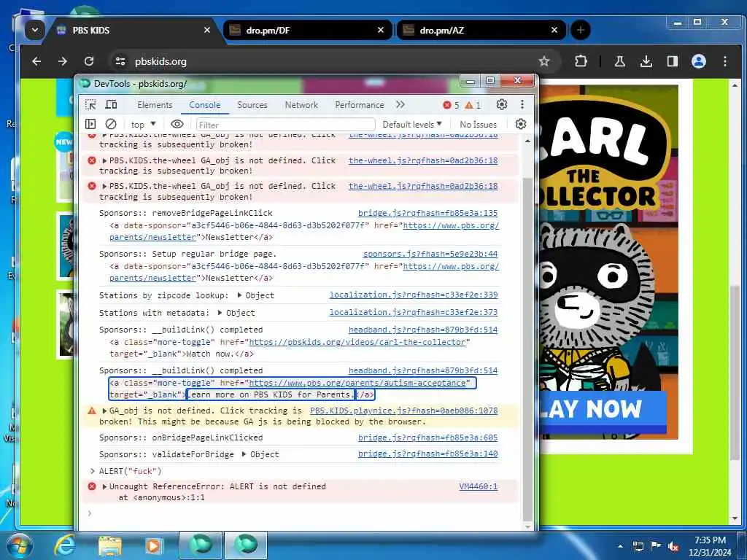Follow the autism-acceptance URL link
Viewport: 747px width, 560px height.
357,383
